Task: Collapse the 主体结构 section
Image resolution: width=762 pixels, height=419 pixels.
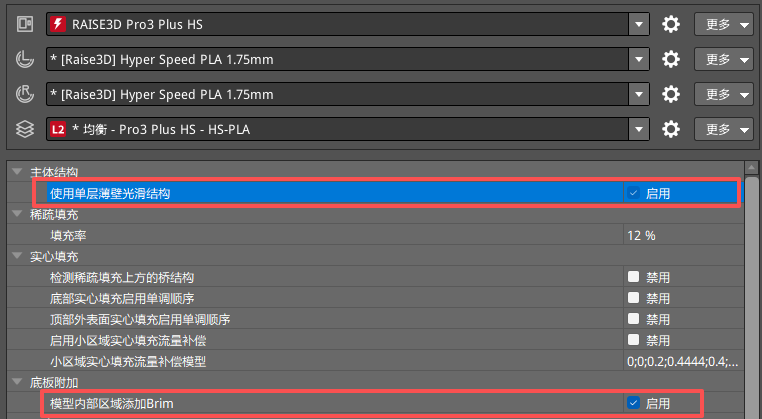Action: [x=17, y=172]
